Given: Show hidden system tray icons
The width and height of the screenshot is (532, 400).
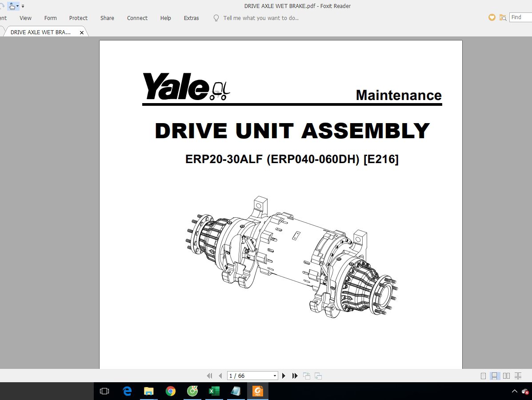Looking at the screenshot, I should point(514,391).
